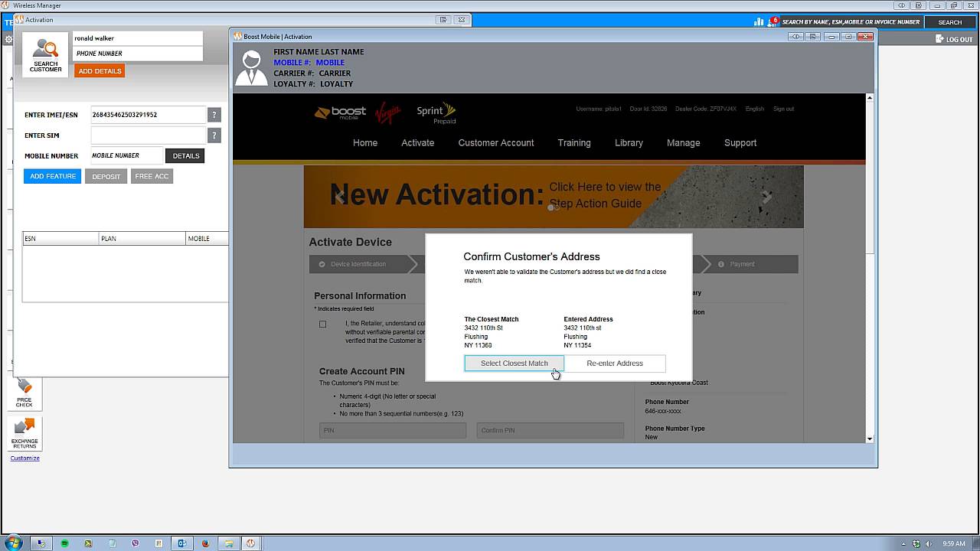The width and height of the screenshot is (980, 551).
Task: Click the Confirm PIN input field
Action: click(550, 430)
